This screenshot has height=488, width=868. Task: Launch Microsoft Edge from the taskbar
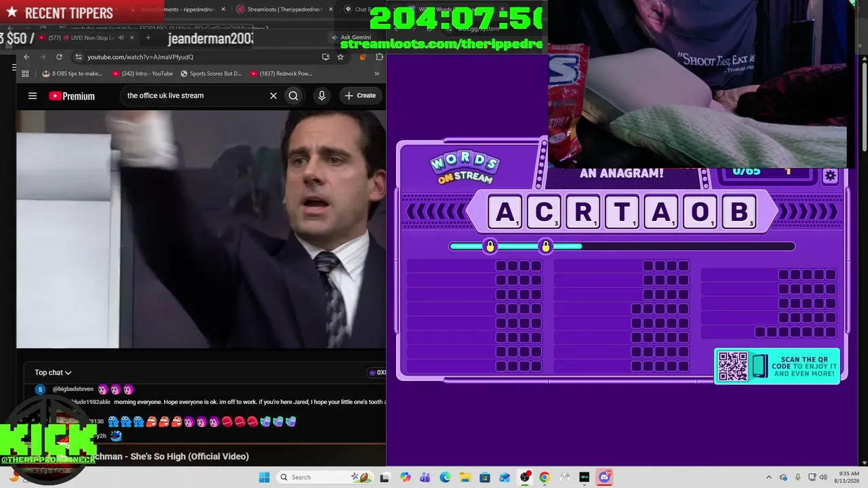click(445, 477)
